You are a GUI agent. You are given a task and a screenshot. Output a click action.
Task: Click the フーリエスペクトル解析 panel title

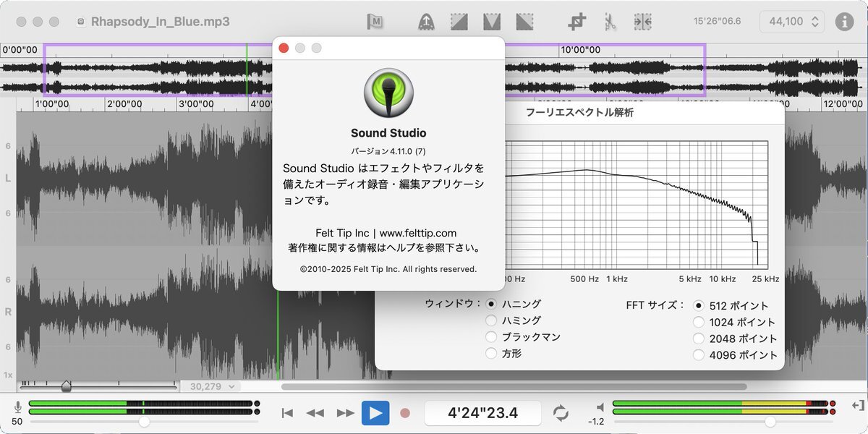pyautogui.click(x=580, y=113)
